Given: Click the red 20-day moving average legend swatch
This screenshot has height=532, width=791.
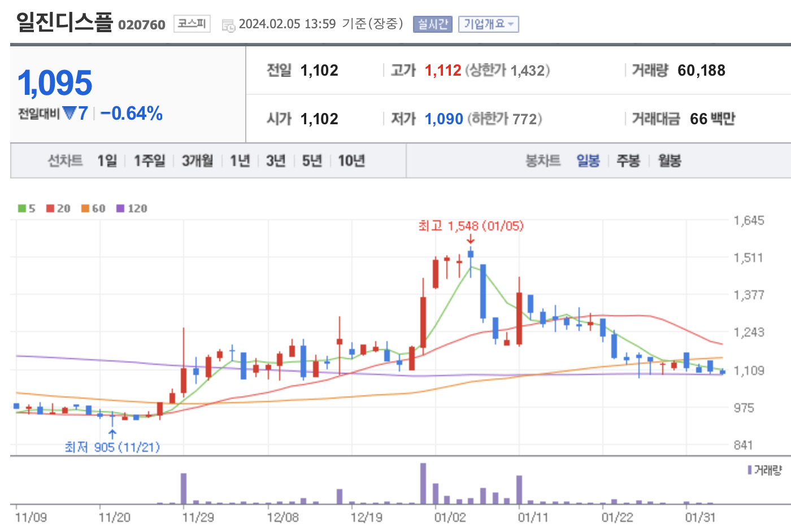Looking at the screenshot, I should point(50,208).
